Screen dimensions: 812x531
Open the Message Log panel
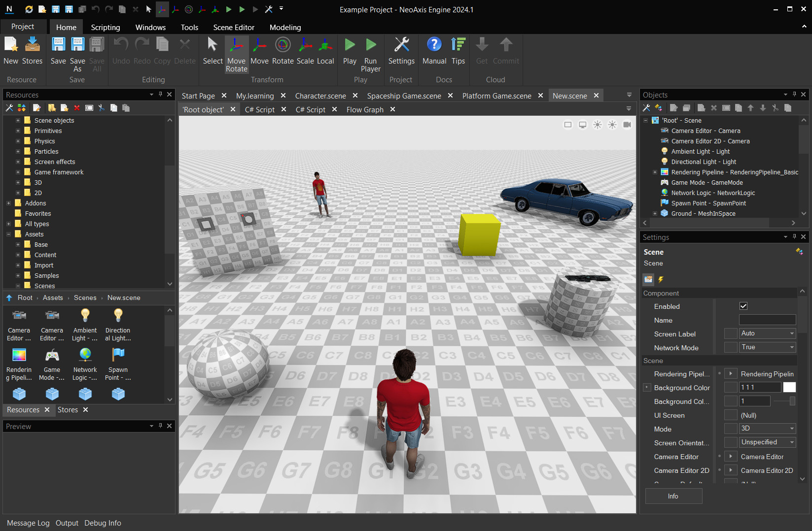point(28,523)
